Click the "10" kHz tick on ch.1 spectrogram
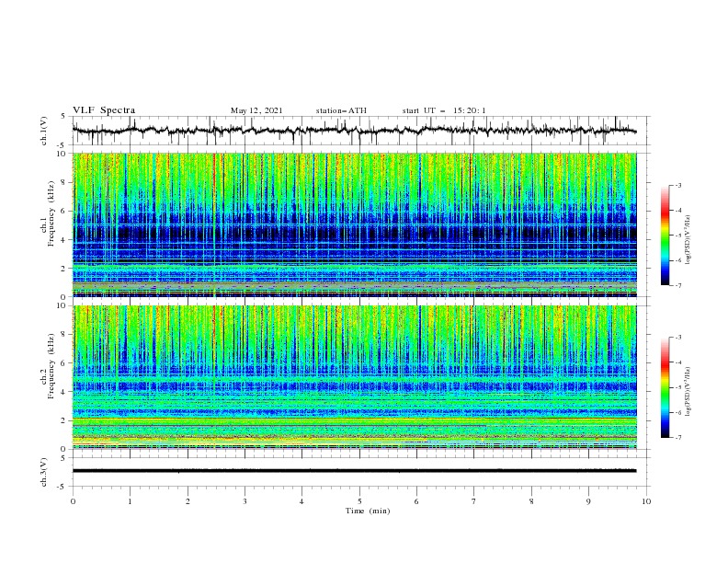Viewport: 728px width, 563px height. pos(63,154)
